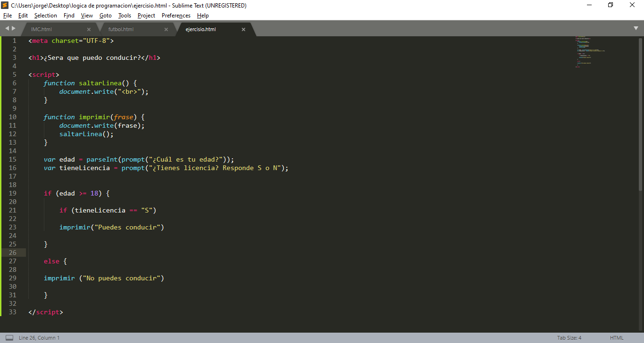644x343 pixels.
Task: Open the Help menu
Action: tap(203, 16)
